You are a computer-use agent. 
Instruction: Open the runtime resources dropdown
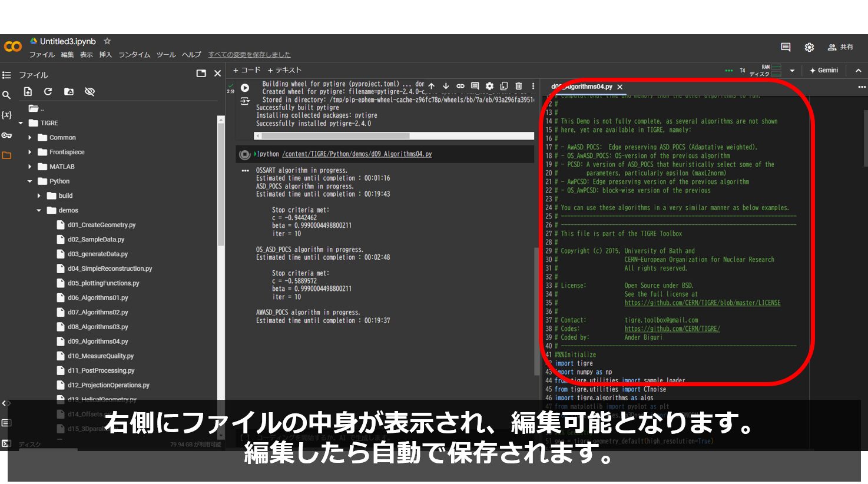click(791, 70)
